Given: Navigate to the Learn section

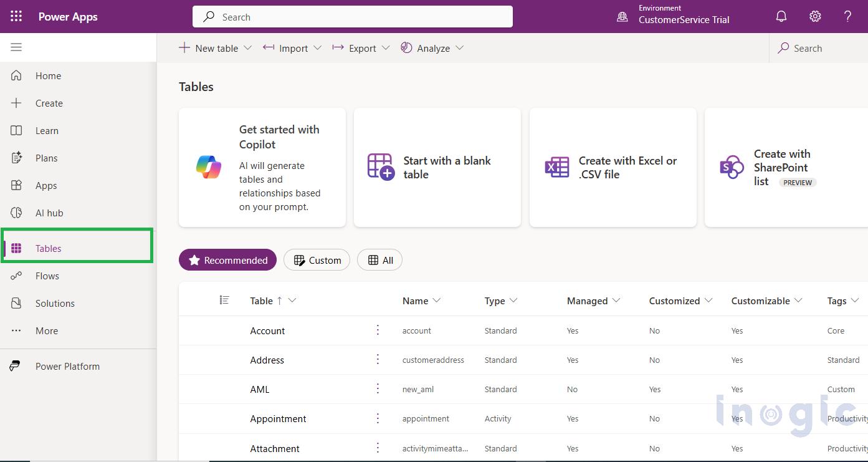Looking at the screenshot, I should [x=47, y=130].
